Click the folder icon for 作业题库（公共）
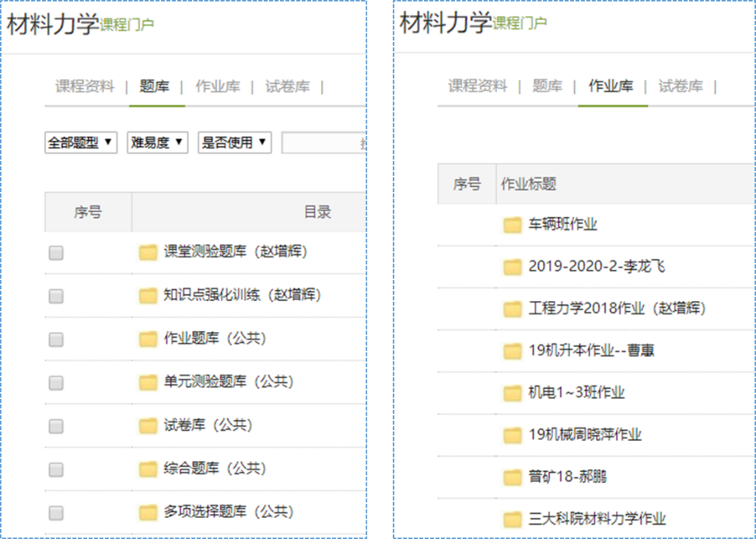Image resolution: width=756 pixels, height=539 pixels. tap(148, 339)
